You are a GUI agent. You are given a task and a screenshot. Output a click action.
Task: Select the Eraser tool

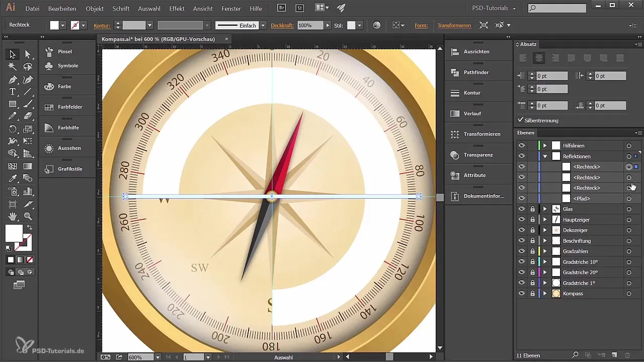pyautogui.click(x=28, y=116)
